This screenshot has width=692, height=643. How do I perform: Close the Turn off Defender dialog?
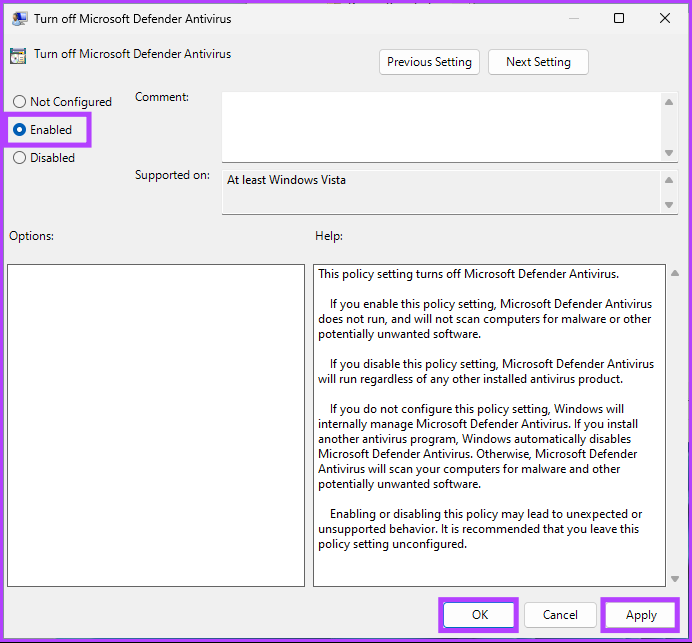(x=665, y=18)
